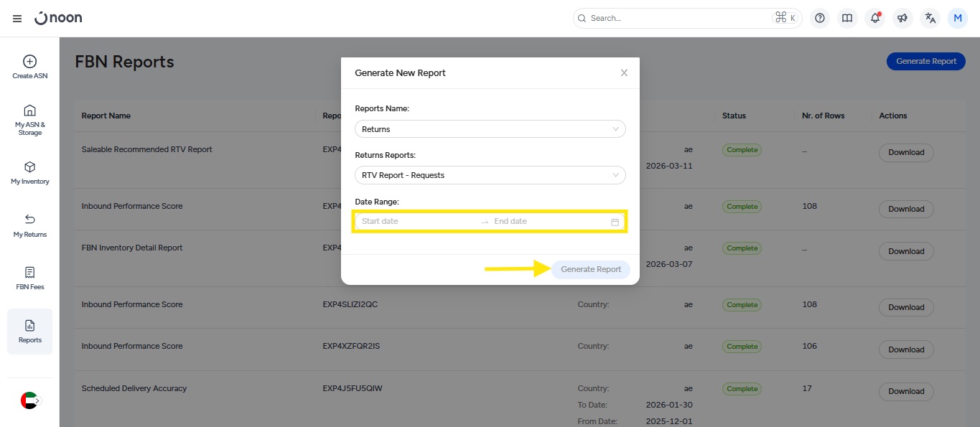
Task: Open the hamburger menu icon
Action: (x=17, y=19)
